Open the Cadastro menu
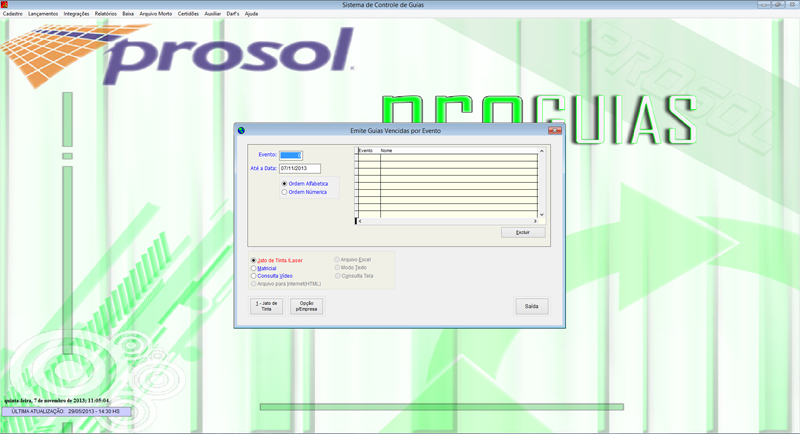This screenshot has height=434, width=800. point(13,14)
